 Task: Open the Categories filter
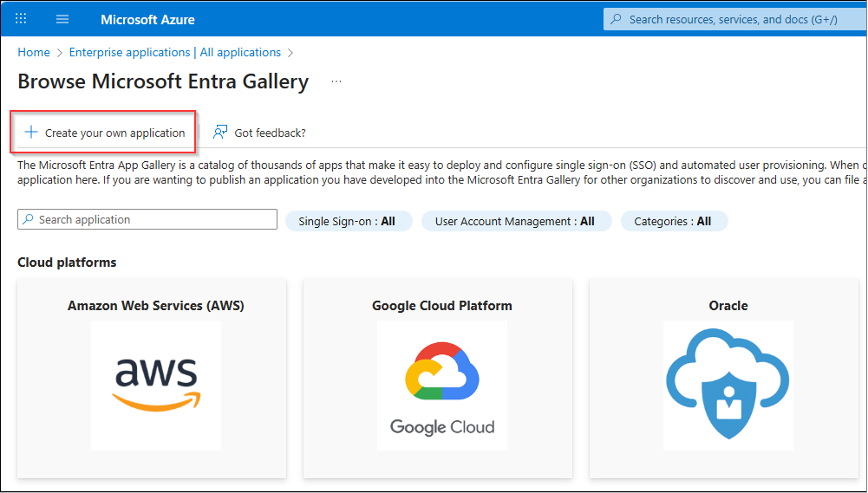coord(675,221)
